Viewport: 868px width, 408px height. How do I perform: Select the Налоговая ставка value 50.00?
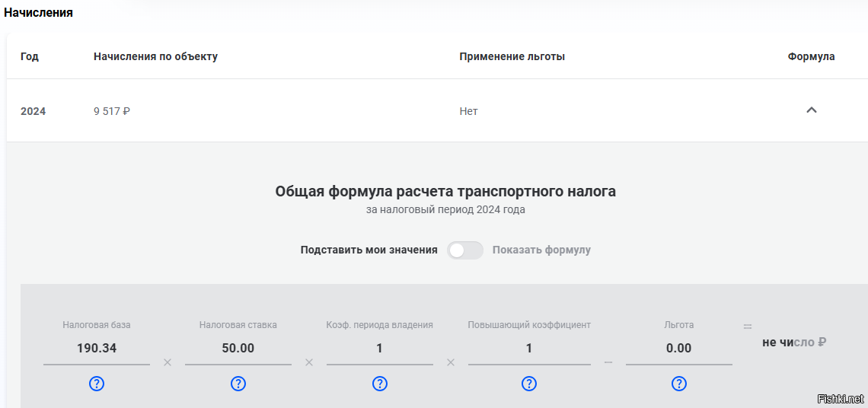pos(238,349)
